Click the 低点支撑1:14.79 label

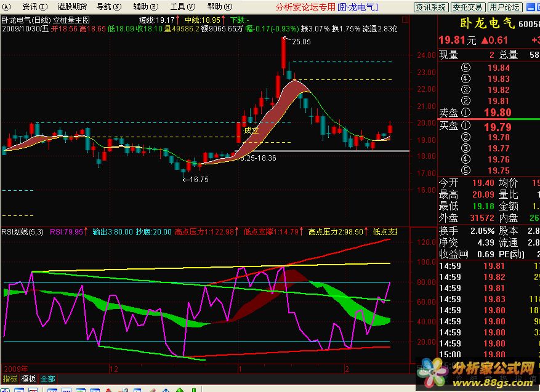tap(273, 231)
